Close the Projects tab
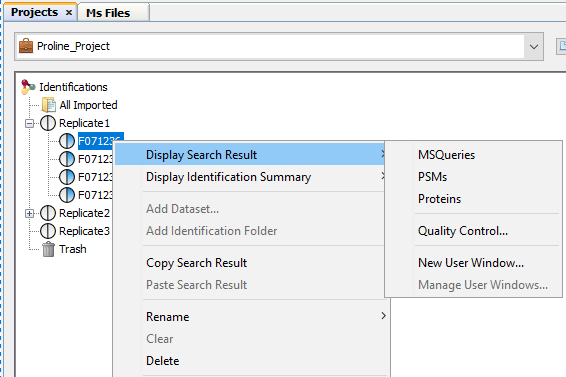Viewport: 566px width, 377px height. pyautogui.click(x=69, y=13)
